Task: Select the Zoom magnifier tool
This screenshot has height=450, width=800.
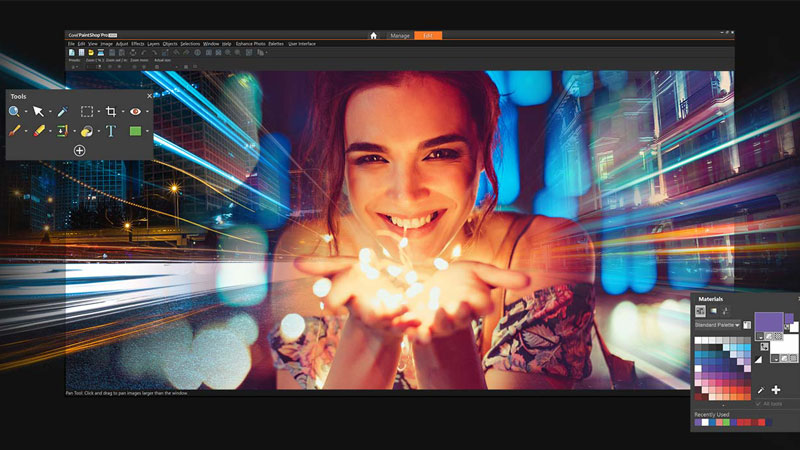Action: click(15, 112)
